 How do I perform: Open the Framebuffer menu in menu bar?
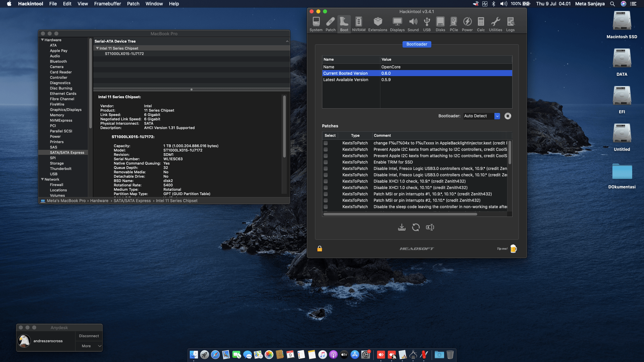click(x=107, y=4)
